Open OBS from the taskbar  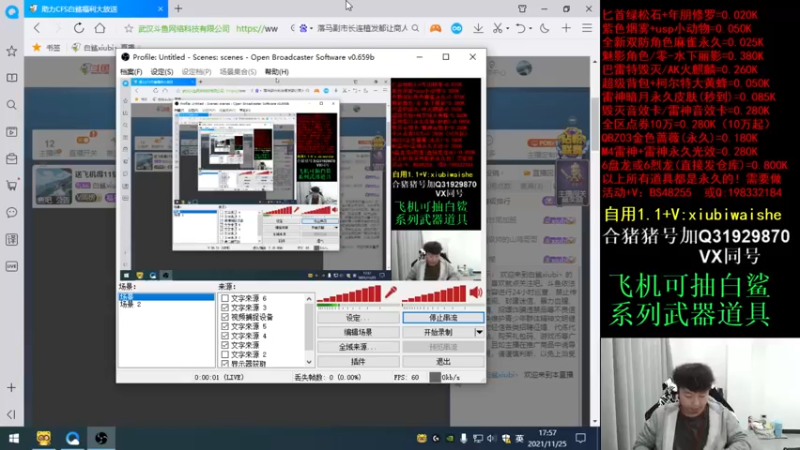[x=101, y=438]
